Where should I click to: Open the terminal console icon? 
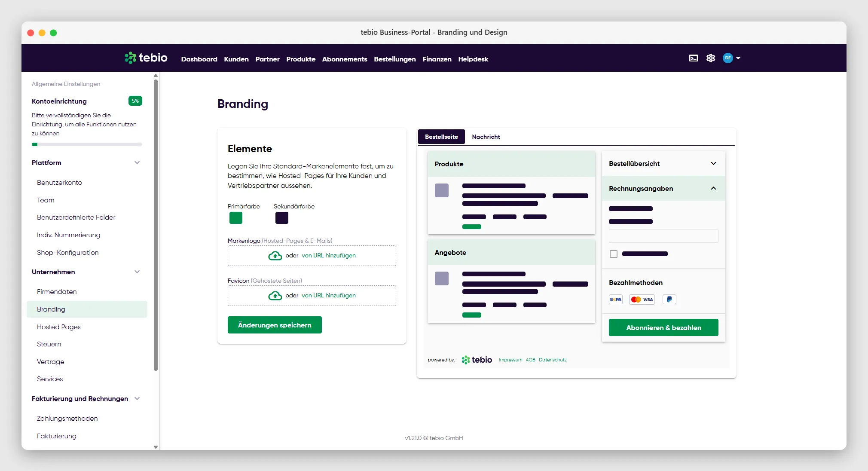click(x=694, y=58)
